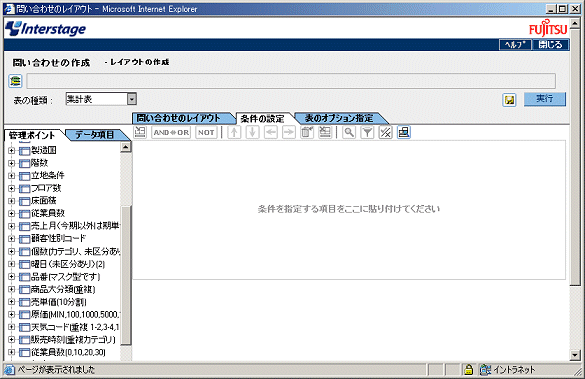Click the page scrollbar down arrow
Screen dimensions: 585x379
[575, 355]
